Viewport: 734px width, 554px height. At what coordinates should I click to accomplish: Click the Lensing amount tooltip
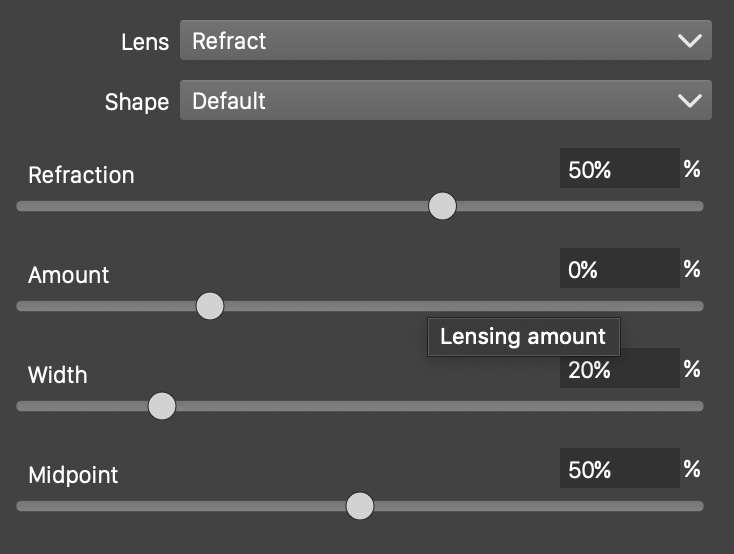(x=523, y=337)
